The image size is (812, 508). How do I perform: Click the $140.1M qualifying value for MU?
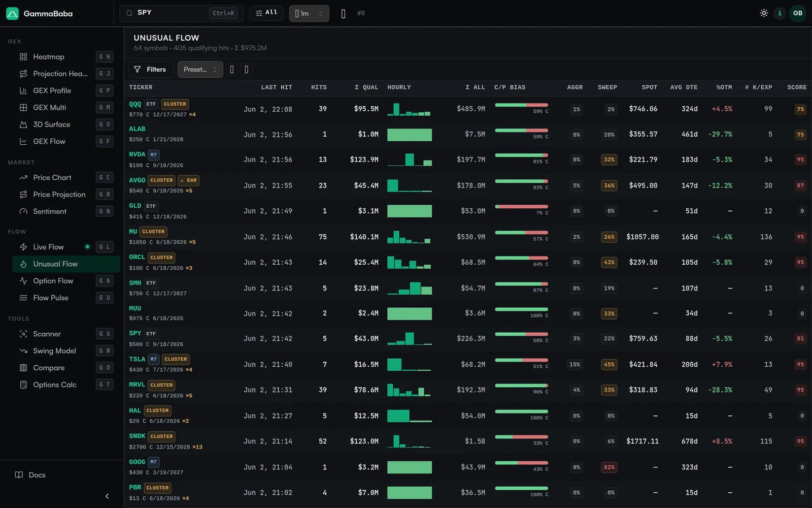tap(364, 237)
